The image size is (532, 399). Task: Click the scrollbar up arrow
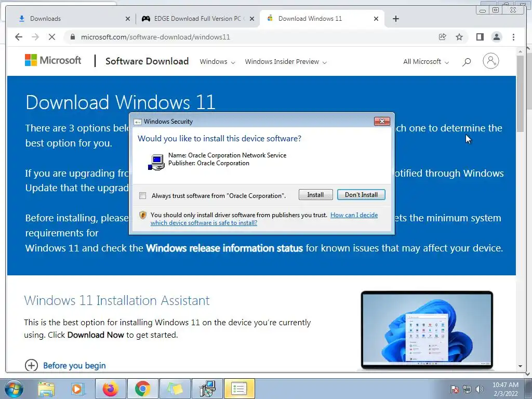[521, 51]
